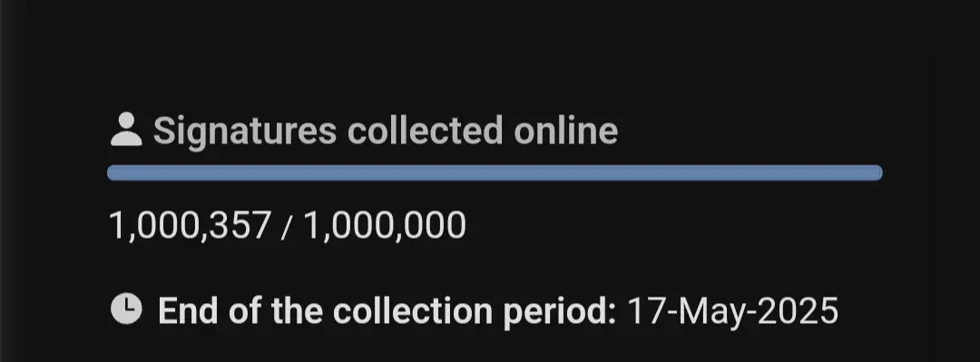This screenshot has width=980, height=362.
Task: Click the "End of the collection period:" label
Action: (x=387, y=311)
